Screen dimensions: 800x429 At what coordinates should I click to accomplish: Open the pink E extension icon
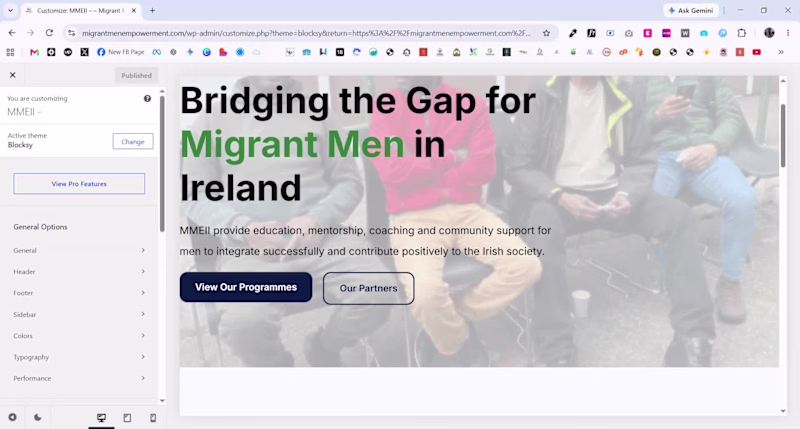647,33
